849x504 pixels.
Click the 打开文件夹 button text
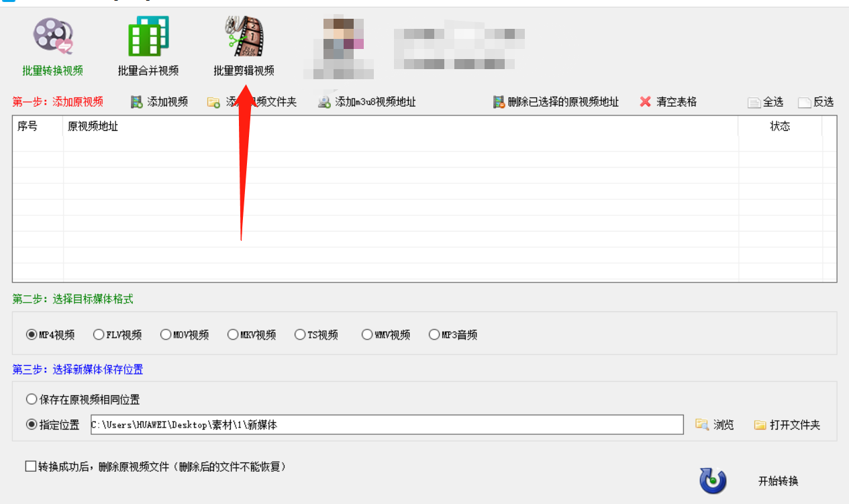(x=795, y=425)
